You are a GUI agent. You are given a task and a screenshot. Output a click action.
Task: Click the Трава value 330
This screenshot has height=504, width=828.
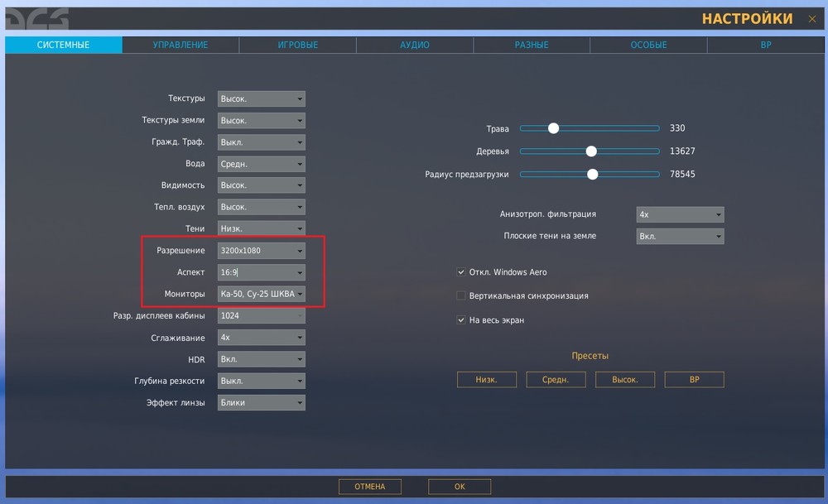[x=677, y=128]
